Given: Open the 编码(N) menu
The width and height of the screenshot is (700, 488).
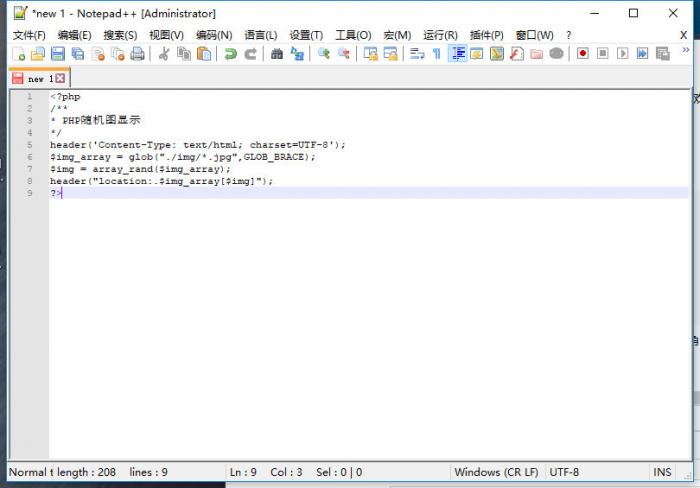Looking at the screenshot, I should [x=214, y=35].
